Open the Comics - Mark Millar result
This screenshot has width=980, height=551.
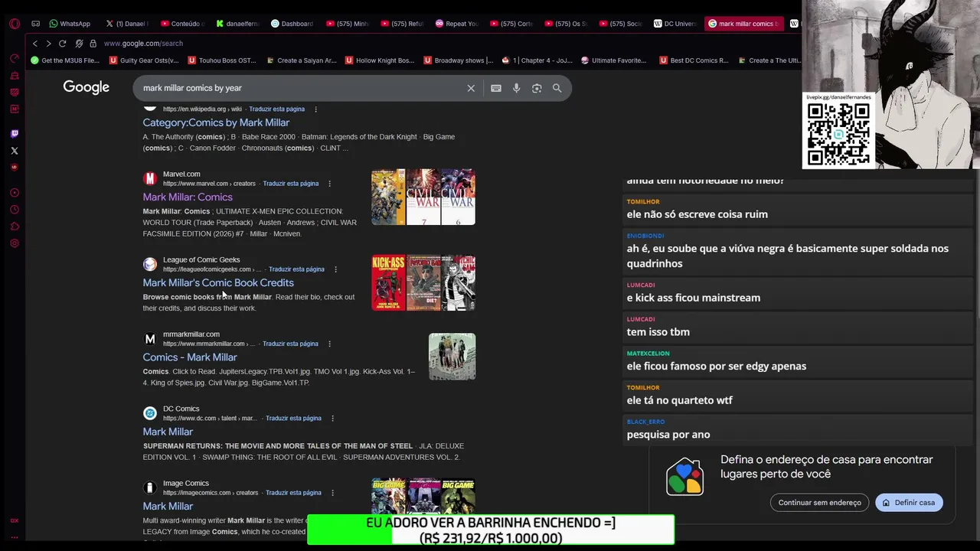(190, 357)
